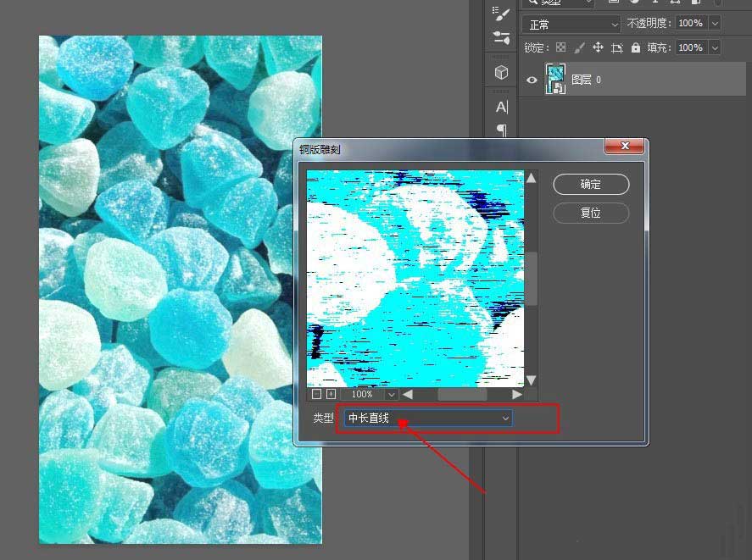Click the 图层 0 layer thumbnail

(x=555, y=79)
